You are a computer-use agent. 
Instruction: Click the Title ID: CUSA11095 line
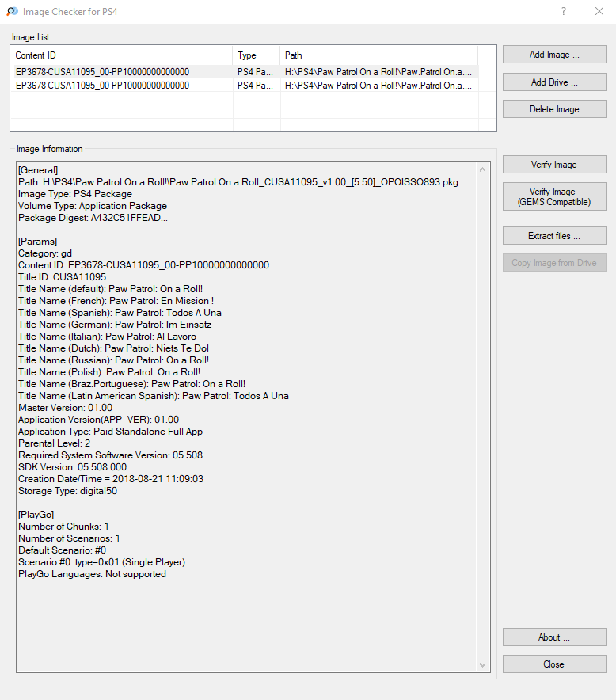[x=62, y=277]
